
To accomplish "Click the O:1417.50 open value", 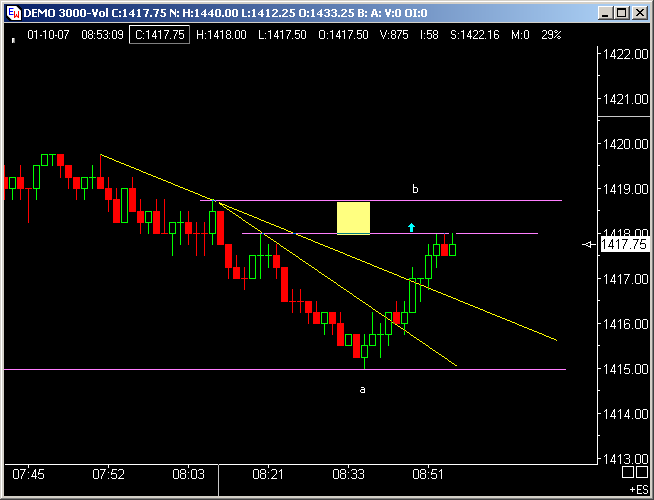I will click(x=343, y=35).
